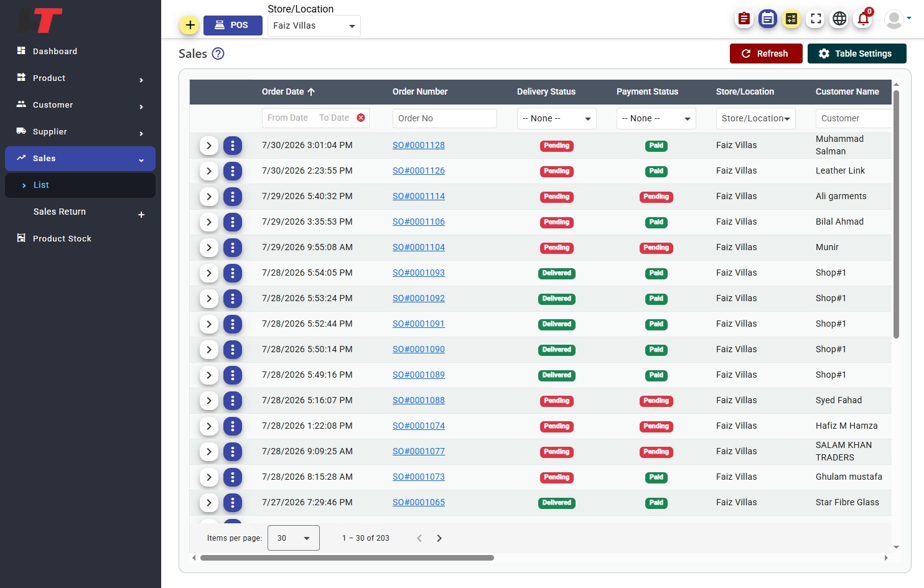Open items per page dropdown

[x=294, y=538]
